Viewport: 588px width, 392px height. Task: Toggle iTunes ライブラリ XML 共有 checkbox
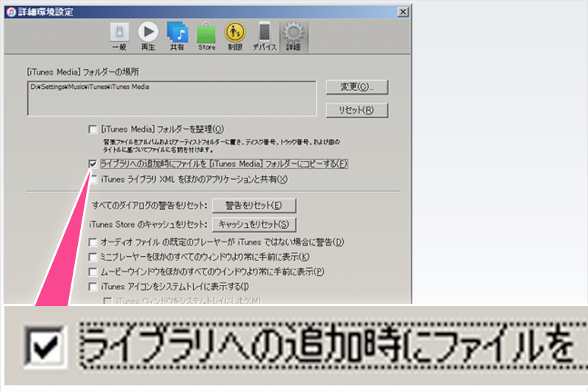93,179
